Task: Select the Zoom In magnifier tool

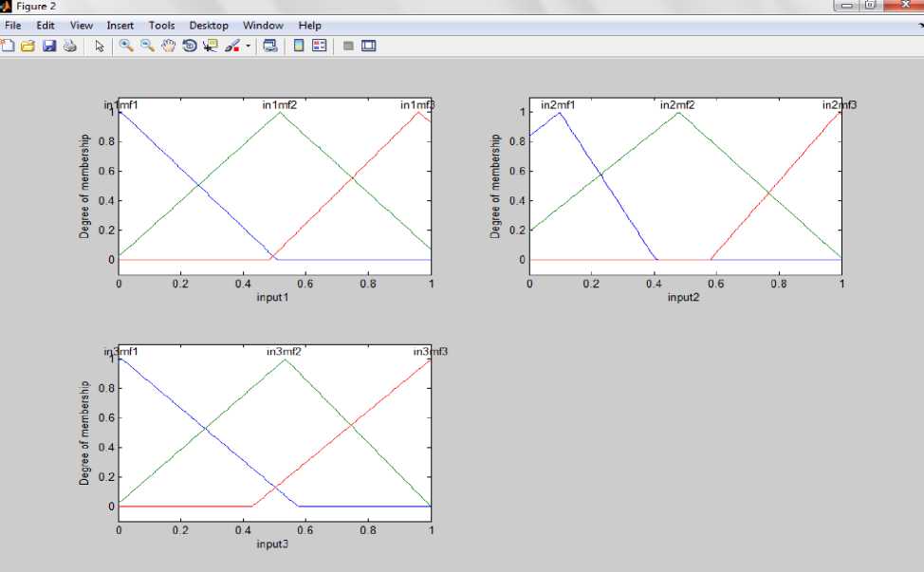Action: click(x=126, y=46)
